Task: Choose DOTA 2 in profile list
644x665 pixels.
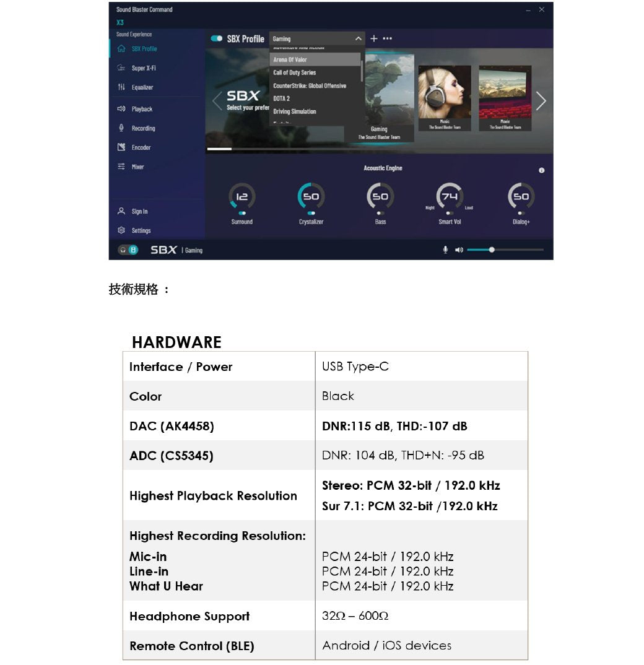Action: point(282,98)
